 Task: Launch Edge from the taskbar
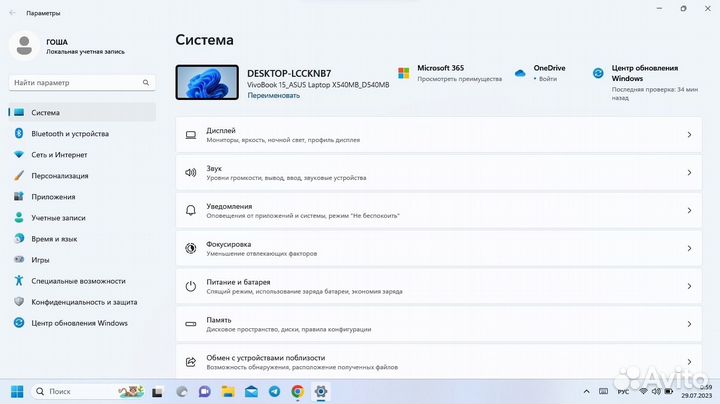[182, 392]
